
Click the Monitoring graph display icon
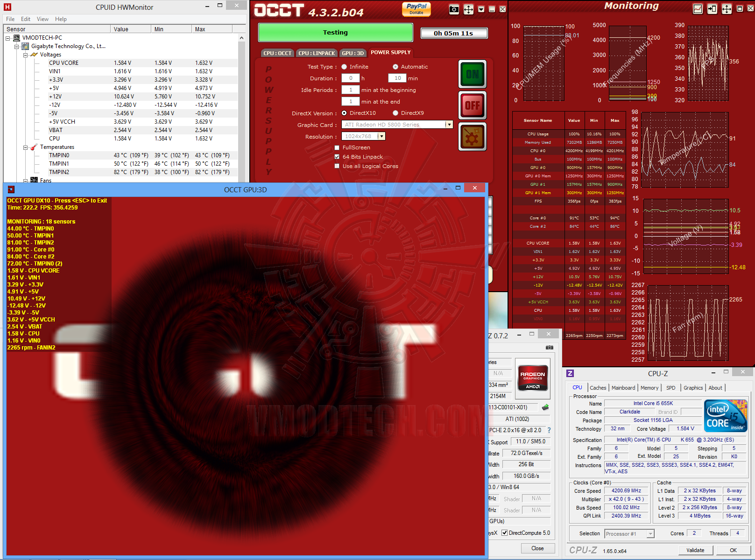tap(698, 9)
